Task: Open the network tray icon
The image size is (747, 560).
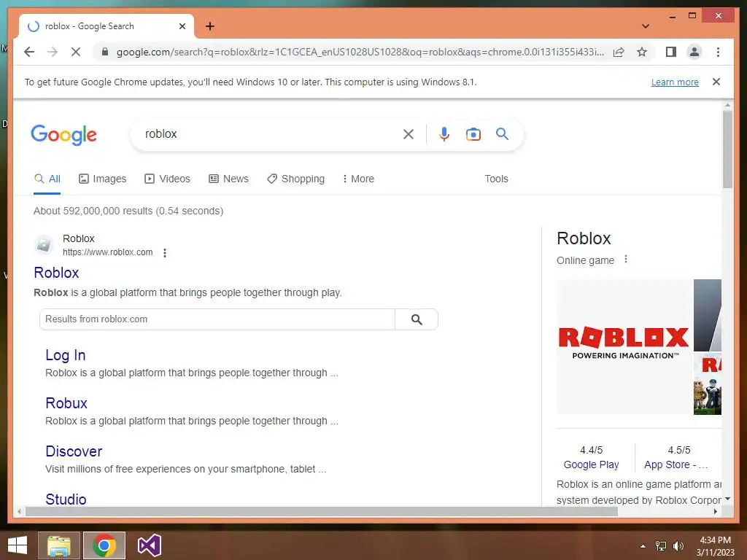Action: (661, 545)
